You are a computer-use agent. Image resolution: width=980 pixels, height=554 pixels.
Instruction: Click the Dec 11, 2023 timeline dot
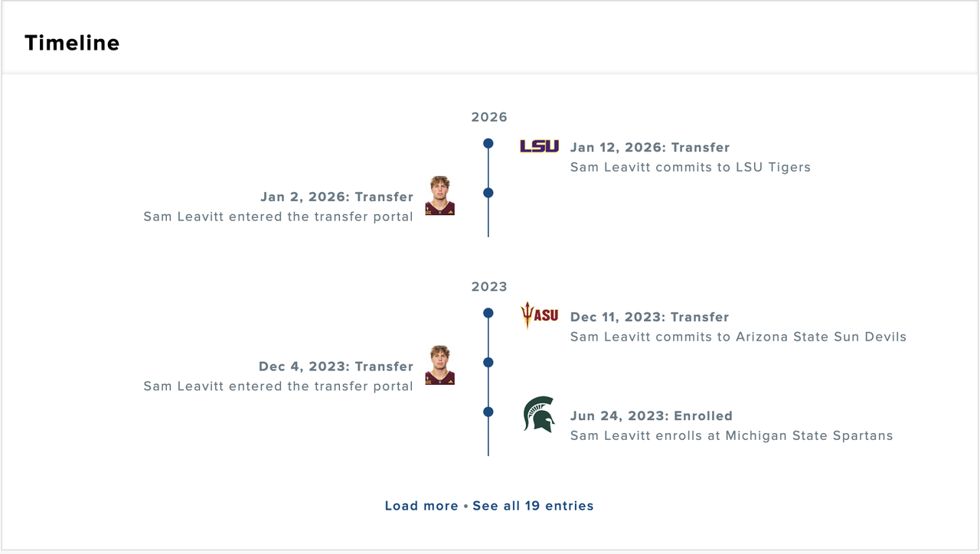coord(488,313)
